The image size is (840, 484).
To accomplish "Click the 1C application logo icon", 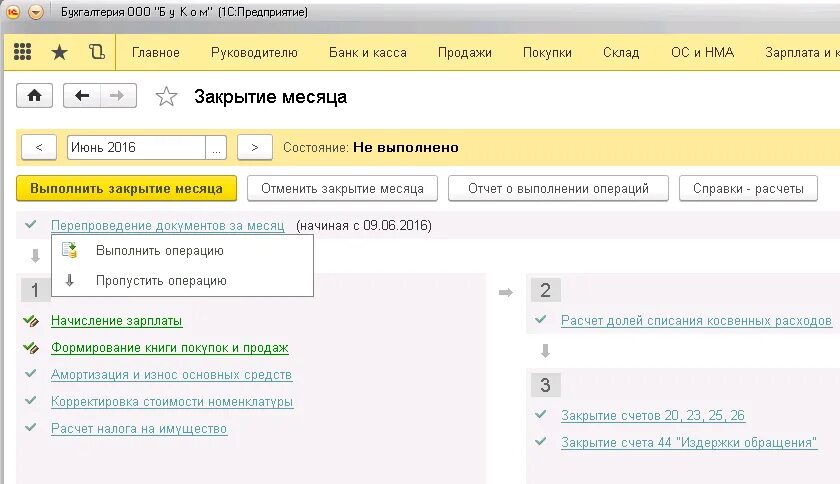I will [13, 12].
